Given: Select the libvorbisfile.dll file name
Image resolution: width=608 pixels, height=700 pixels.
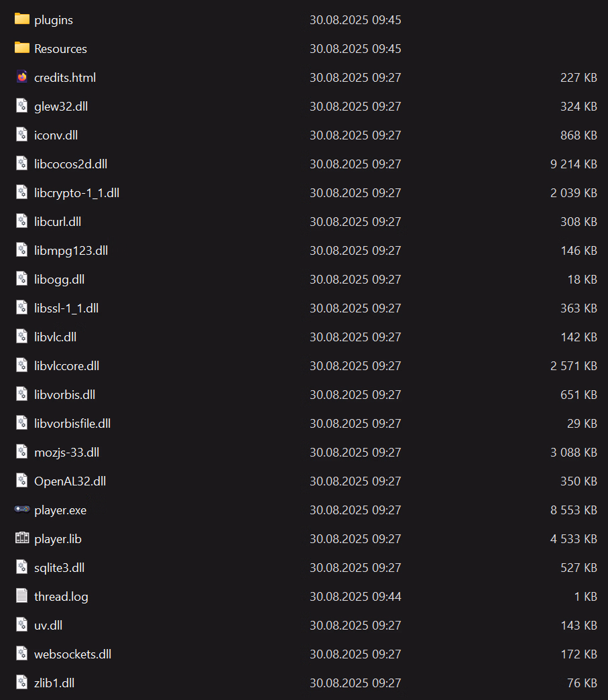Looking at the screenshot, I should [72, 423].
